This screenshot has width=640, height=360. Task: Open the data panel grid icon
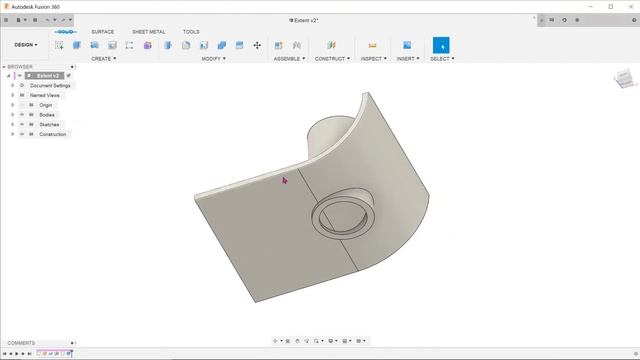(x=6, y=20)
